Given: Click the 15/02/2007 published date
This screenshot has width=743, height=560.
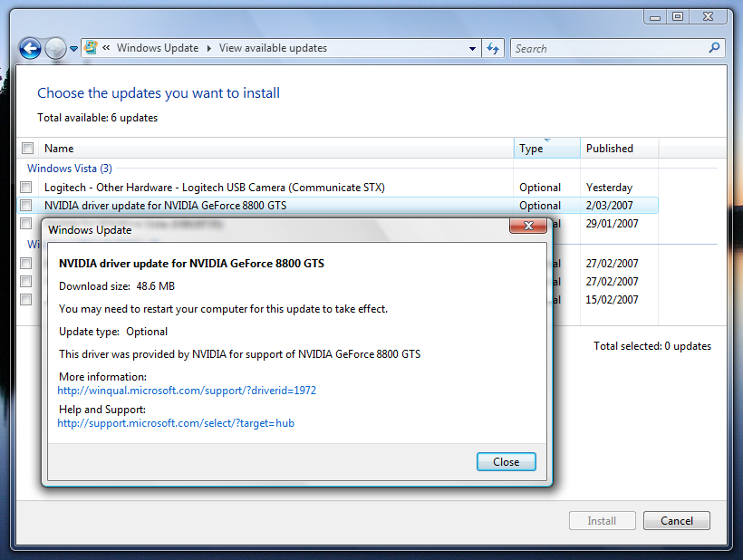Looking at the screenshot, I should [x=612, y=299].
